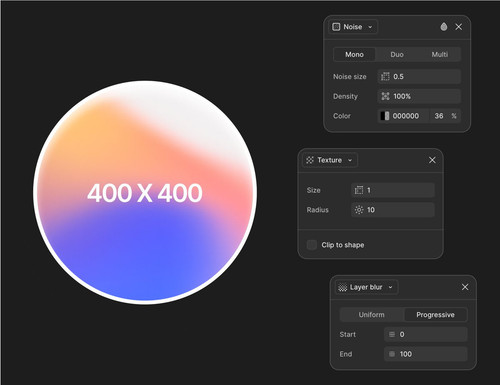Edit the color opacity value 36
Viewport: 500px width, 385px height.
[439, 116]
